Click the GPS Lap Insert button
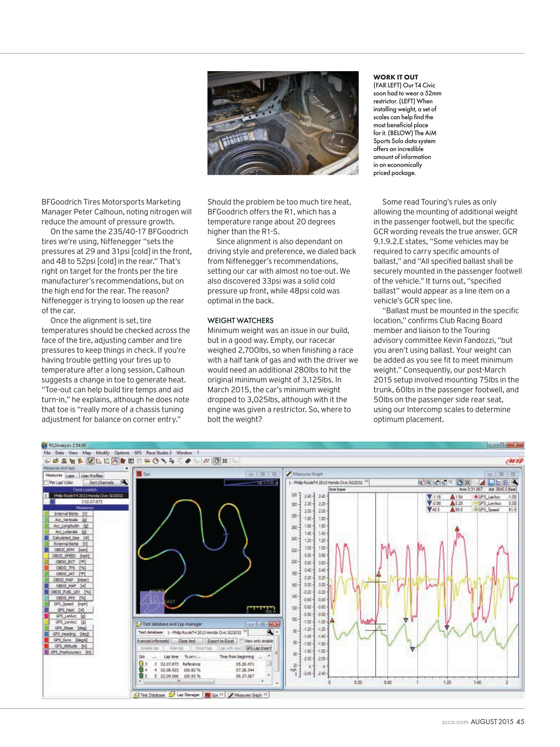This screenshot has width=560, height=747. 259,648
